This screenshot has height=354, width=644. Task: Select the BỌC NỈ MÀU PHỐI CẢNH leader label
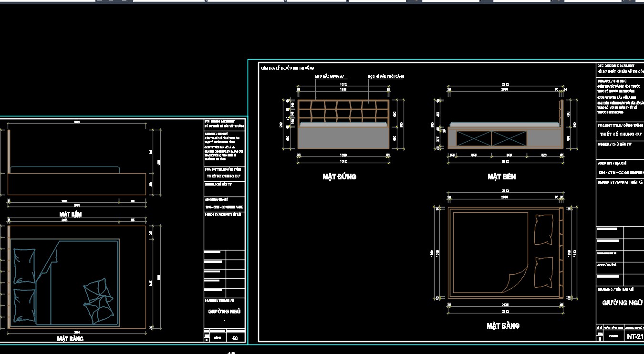tap(386, 76)
